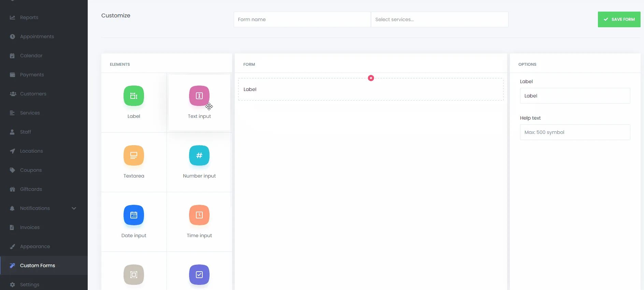The image size is (644, 290).
Task: Open the Settings menu item
Action: pos(30,285)
